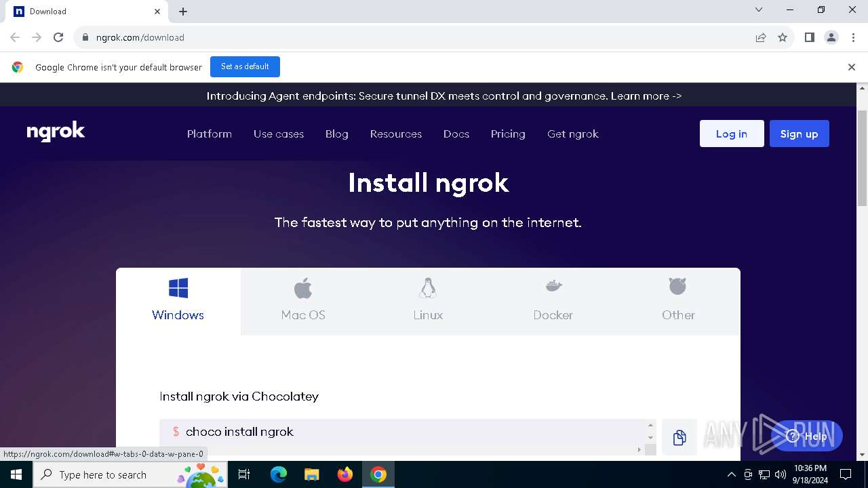Click the code box right scroll arrow

(x=639, y=449)
